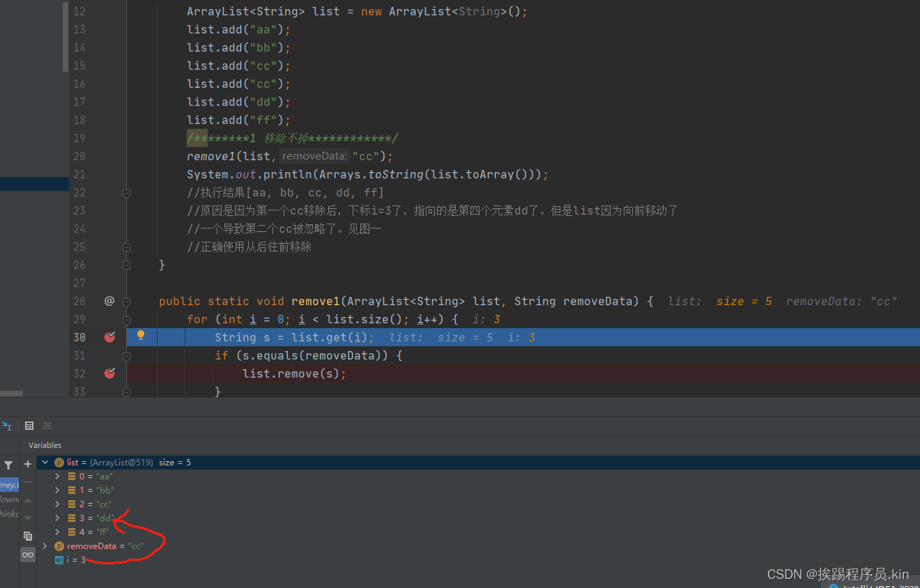The width and height of the screenshot is (920, 588).
Task: Add a new watch with the plus icon
Action: tap(28, 464)
